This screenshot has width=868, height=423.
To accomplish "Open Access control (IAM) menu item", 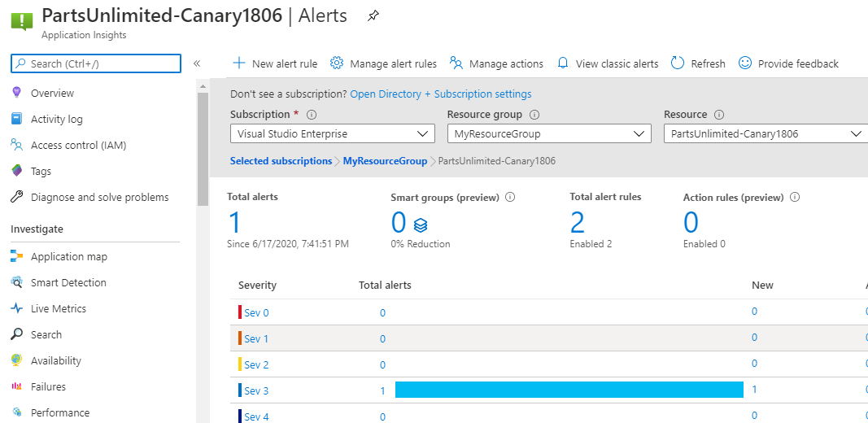I will (x=79, y=146).
